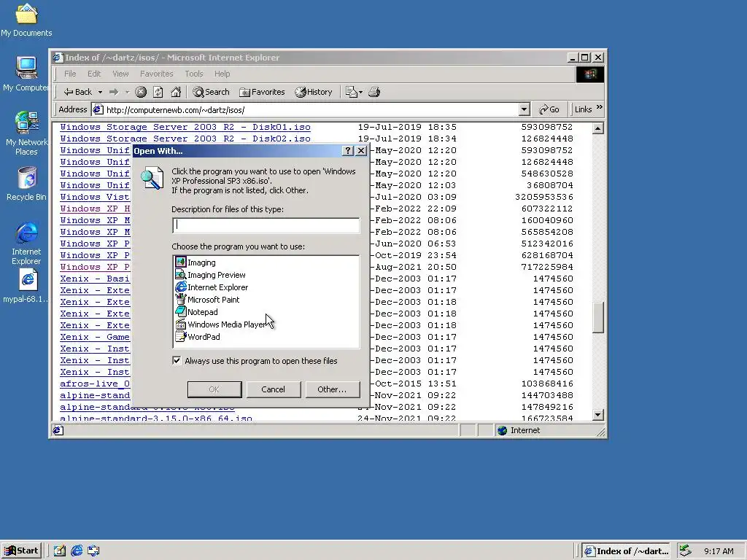Screen dimensions: 747x560
Task: Click the Start button
Action: point(21,551)
